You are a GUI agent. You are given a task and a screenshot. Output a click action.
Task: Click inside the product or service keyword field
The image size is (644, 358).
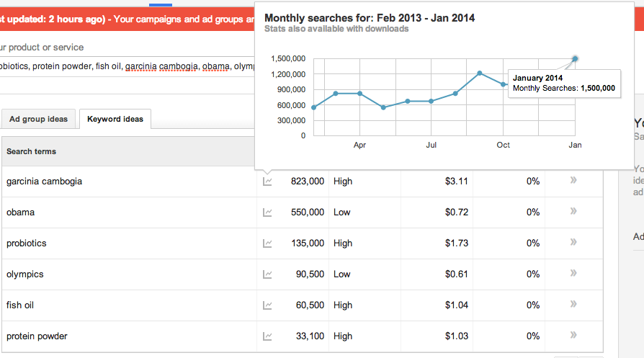click(x=128, y=66)
